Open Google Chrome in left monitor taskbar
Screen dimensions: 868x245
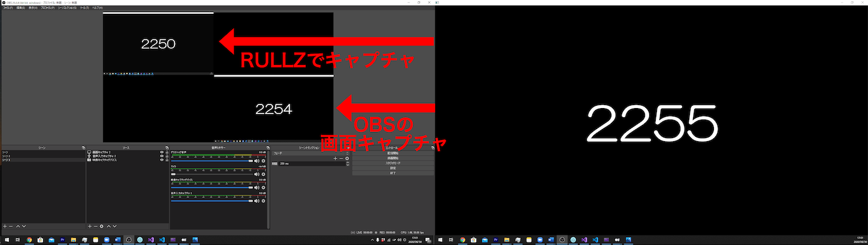[29, 240]
